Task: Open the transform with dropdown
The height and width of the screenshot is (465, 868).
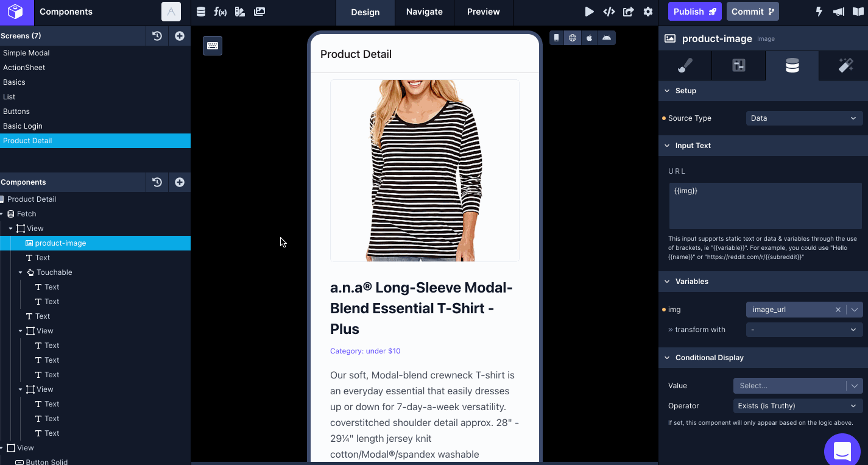Action: (x=805, y=330)
